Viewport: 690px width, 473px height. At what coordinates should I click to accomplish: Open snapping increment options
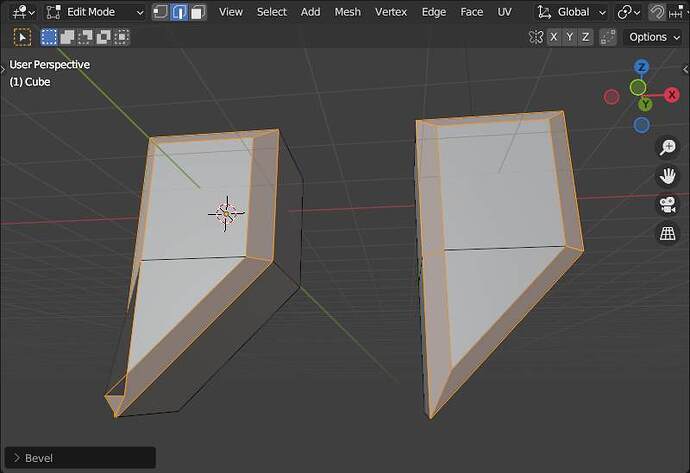[677, 12]
